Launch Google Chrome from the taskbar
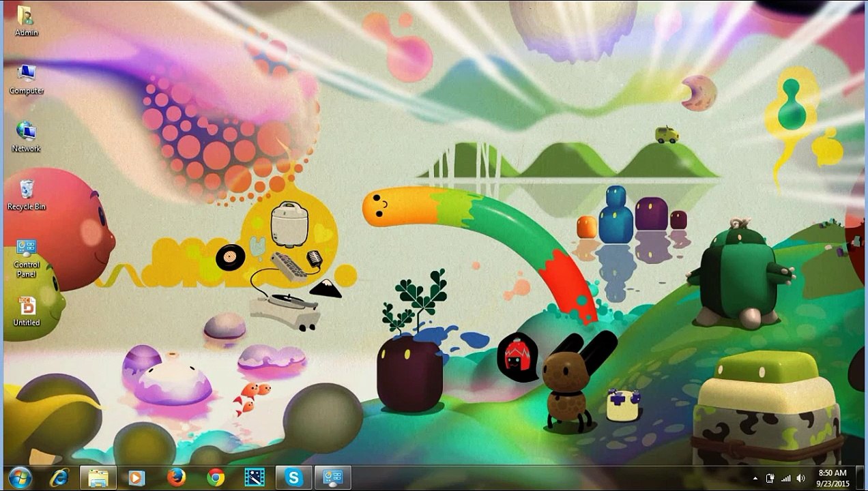Screen dimensions: 868x491 (216, 478)
